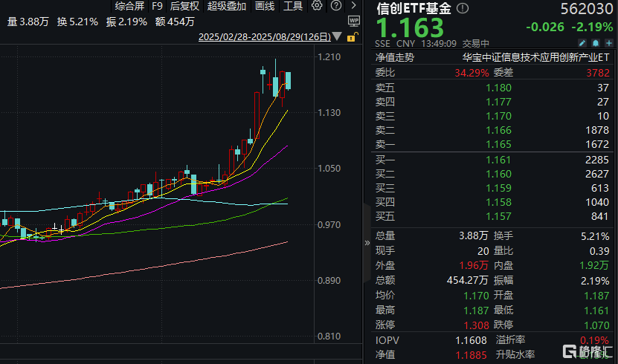
Task: Open the 净值走势 link
Action: point(395,57)
